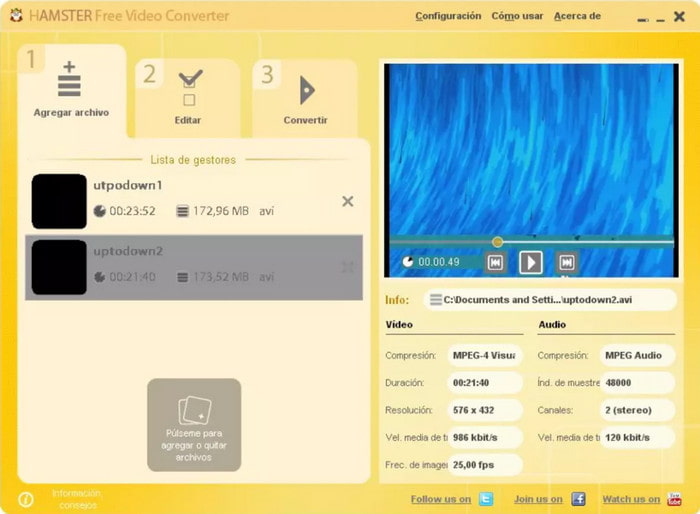The width and height of the screenshot is (700, 514).
Task: Select the uptodown2 thumbnail
Action: 59,267
